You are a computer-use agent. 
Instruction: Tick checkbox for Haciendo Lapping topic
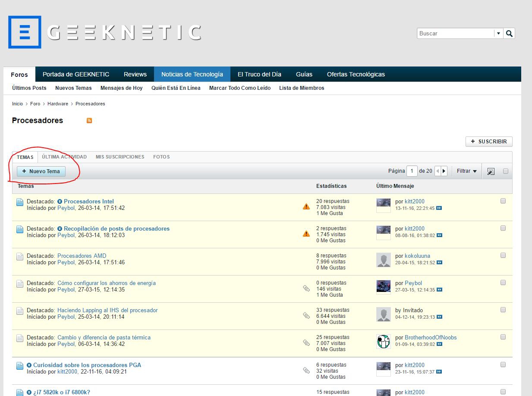(503, 310)
